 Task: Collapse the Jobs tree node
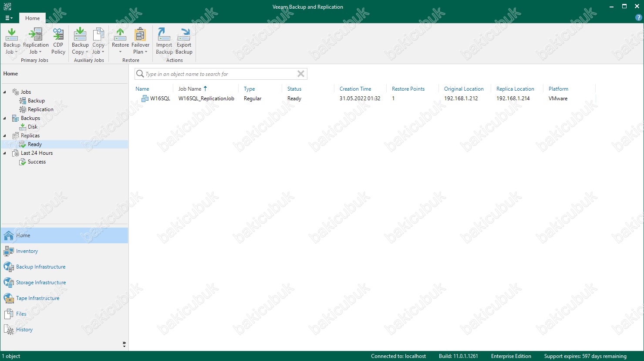[x=5, y=92]
